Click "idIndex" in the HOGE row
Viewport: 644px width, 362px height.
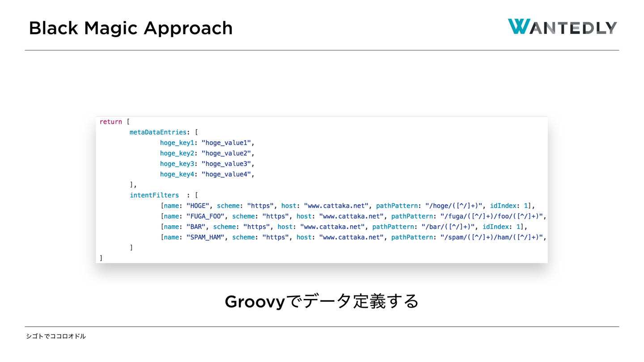coord(503,206)
